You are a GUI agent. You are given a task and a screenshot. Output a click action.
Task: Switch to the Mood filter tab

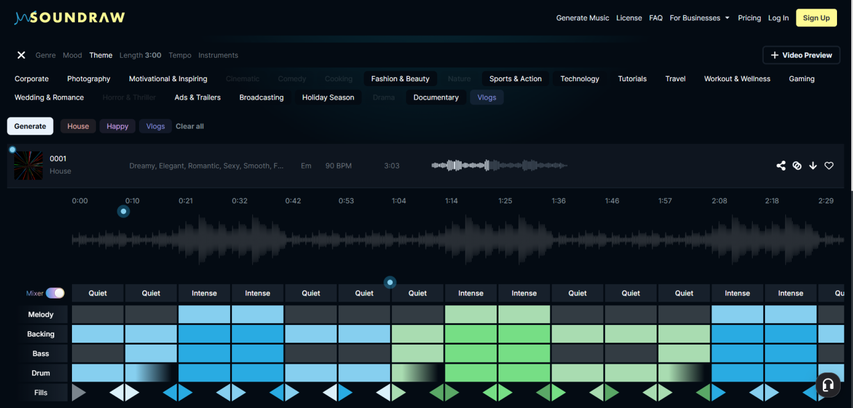click(72, 55)
